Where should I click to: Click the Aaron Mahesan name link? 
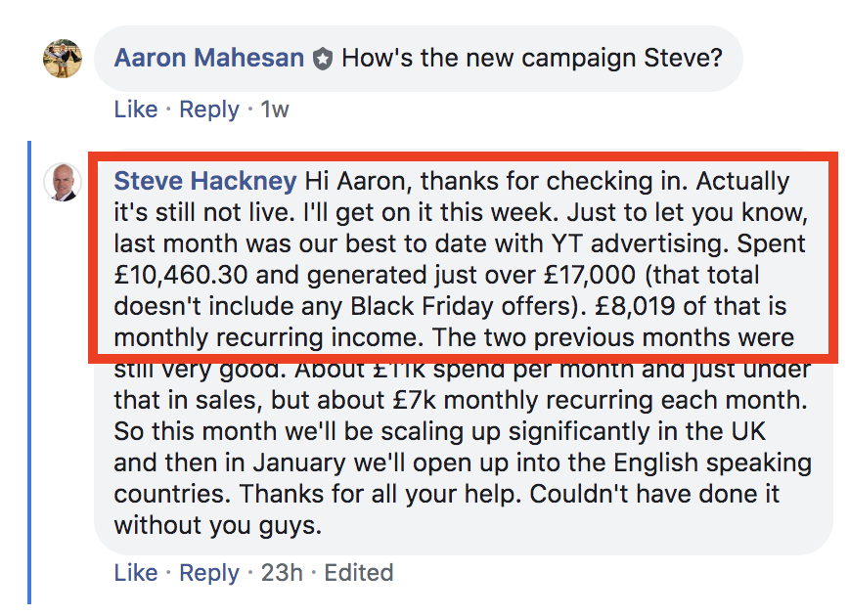[x=209, y=58]
